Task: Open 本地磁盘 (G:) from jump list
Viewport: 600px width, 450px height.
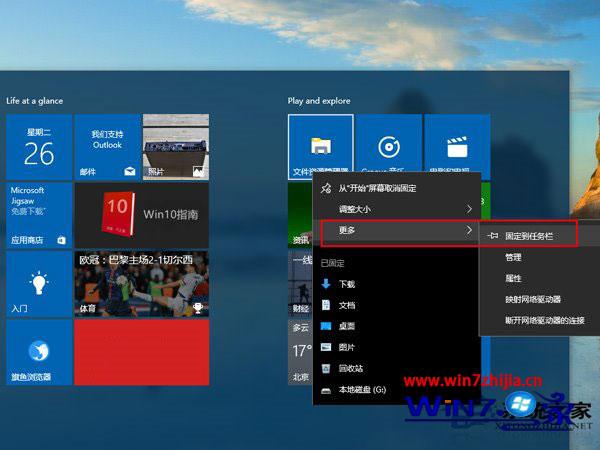Action: [x=396, y=390]
